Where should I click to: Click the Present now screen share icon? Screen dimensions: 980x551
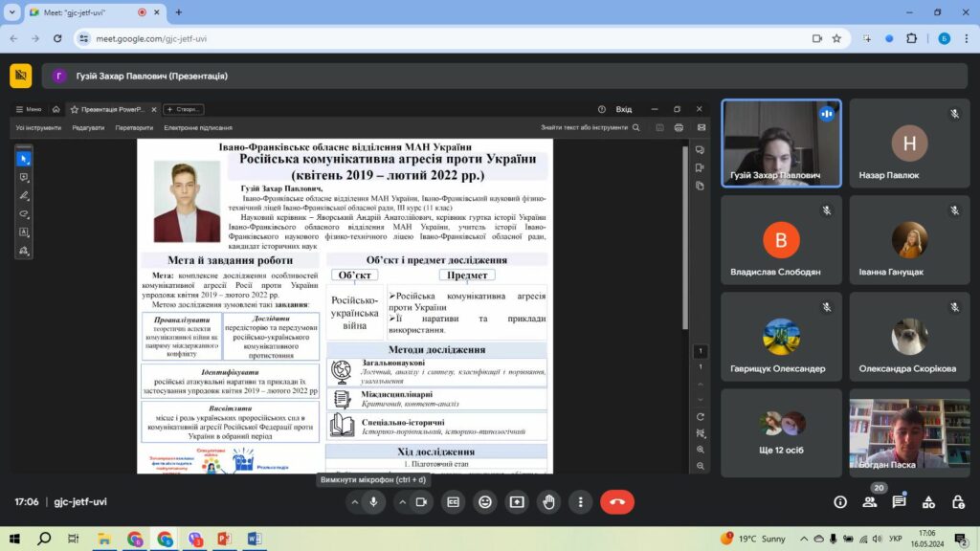point(517,501)
